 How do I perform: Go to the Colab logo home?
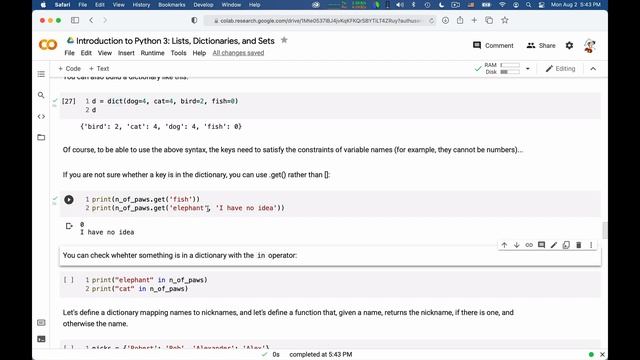(x=48, y=44)
